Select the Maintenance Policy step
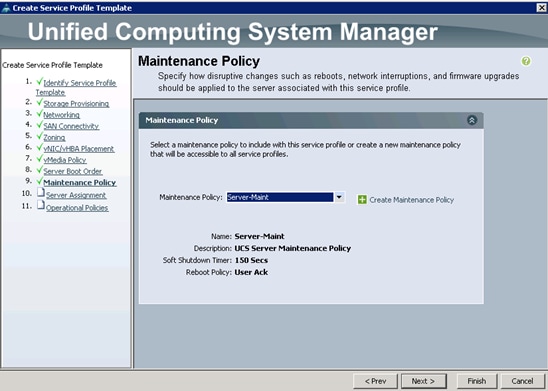Image resolution: width=548 pixels, height=391 pixels. (80, 182)
